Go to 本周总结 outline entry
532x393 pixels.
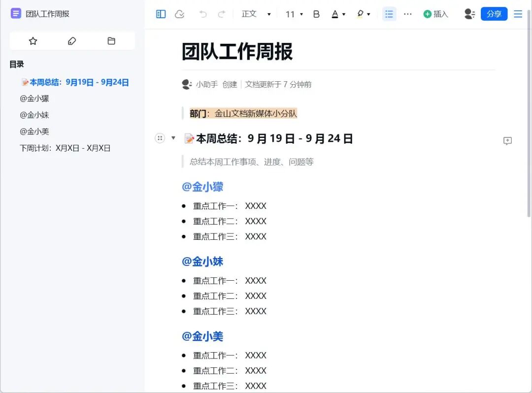pyautogui.click(x=75, y=82)
